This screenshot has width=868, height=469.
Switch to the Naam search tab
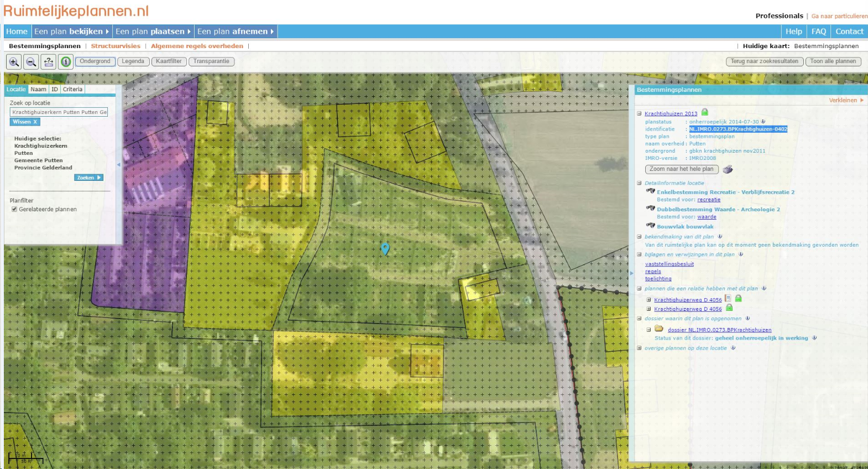pos(38,89)
